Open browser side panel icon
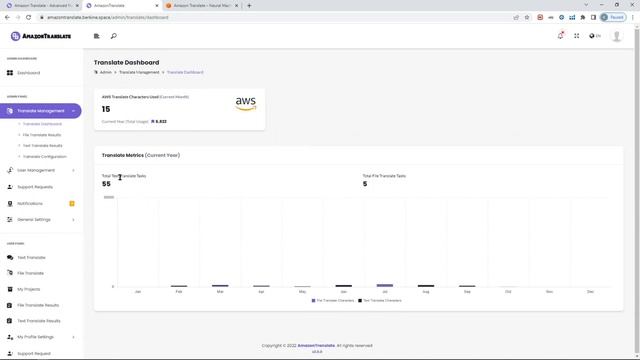The height and width of the screenshot is (360, 640). (x=593, y=18)
